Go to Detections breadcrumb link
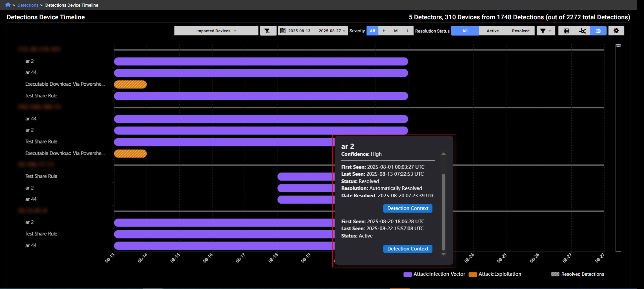This screenshot has width=644, height=289. pos(28,5)
